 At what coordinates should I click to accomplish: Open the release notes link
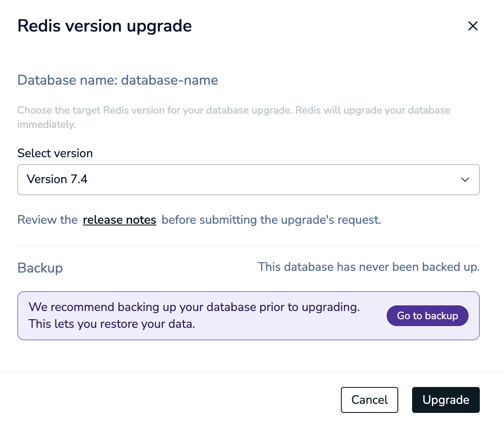click(120, 220)
